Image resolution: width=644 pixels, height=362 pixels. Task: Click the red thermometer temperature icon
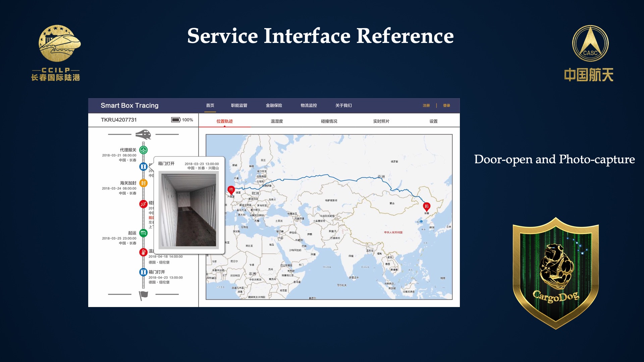143,252
